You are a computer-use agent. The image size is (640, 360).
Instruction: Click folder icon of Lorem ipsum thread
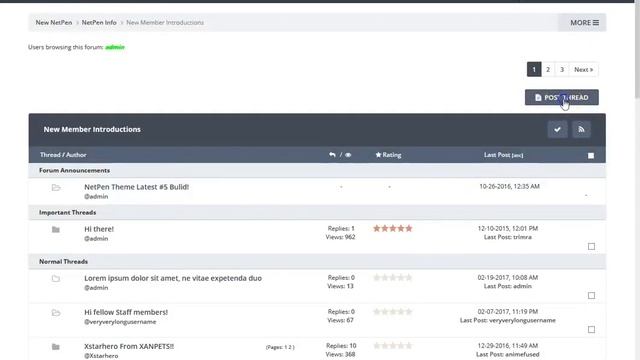56,279
